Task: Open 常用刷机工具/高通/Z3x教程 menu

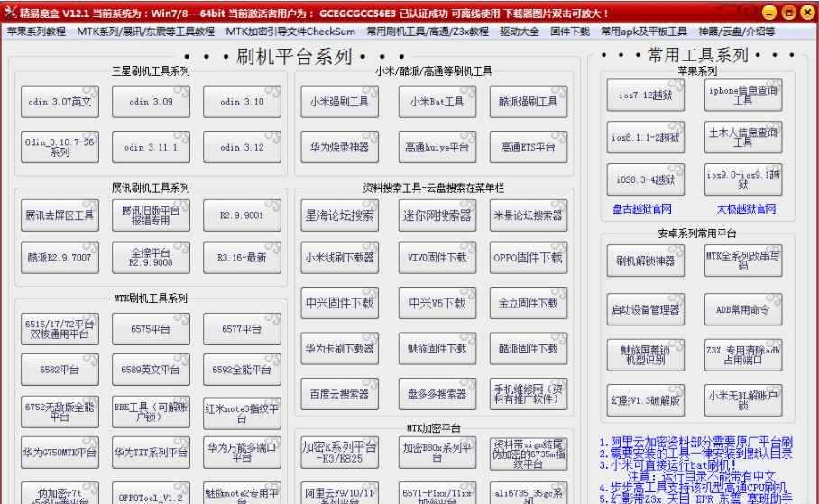Action: point(428,32)
